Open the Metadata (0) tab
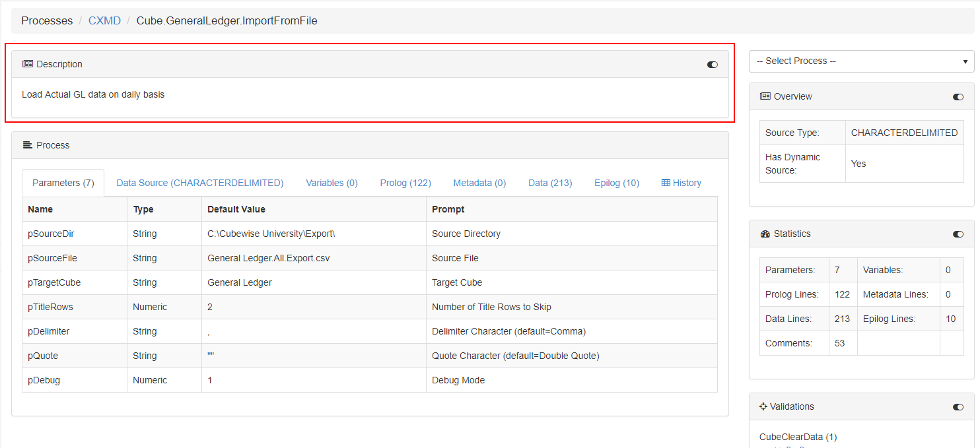Screen dimensions: 980x448 point(479,183)
